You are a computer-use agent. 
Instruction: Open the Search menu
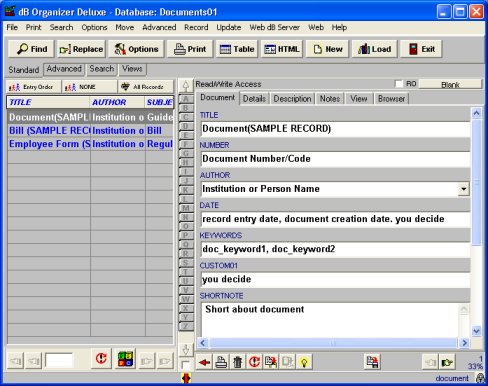coord(61,27)
